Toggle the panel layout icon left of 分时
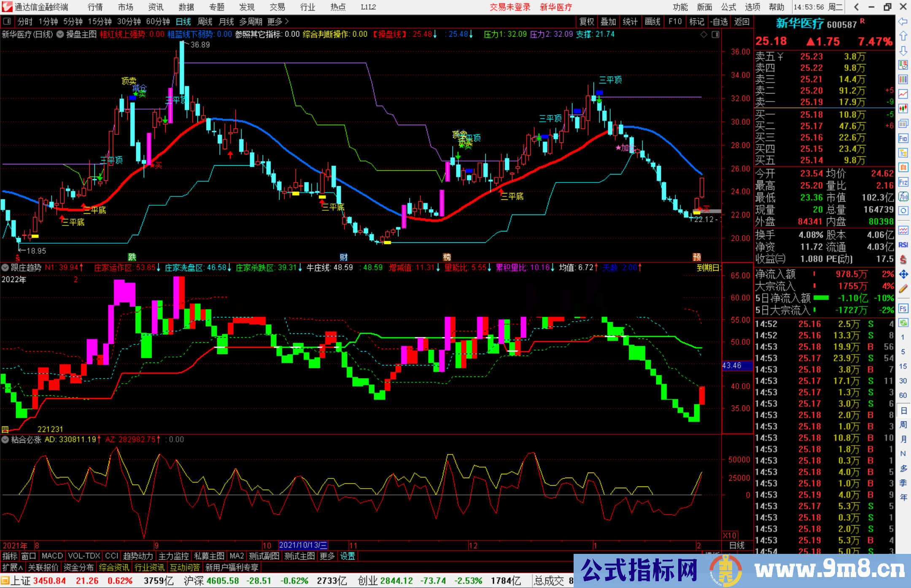Image resolution: width=911 pixels, height=588 pixels. [7, 21]
